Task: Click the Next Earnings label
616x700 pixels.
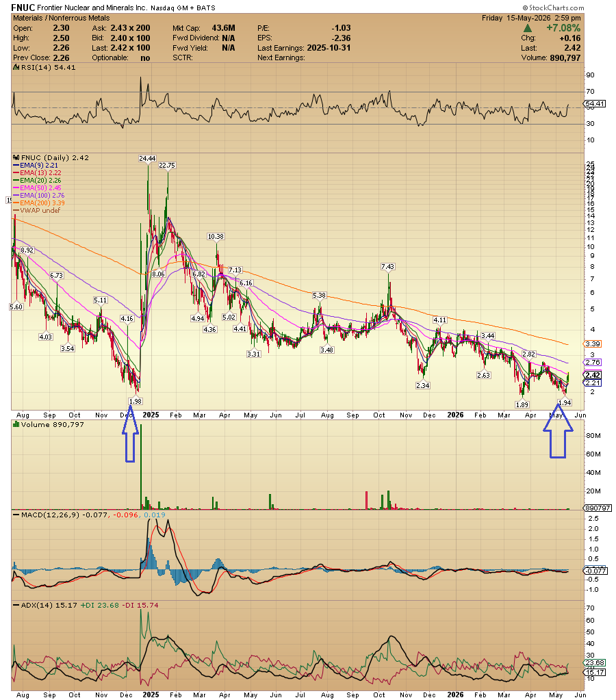Action: coord(281,58)
